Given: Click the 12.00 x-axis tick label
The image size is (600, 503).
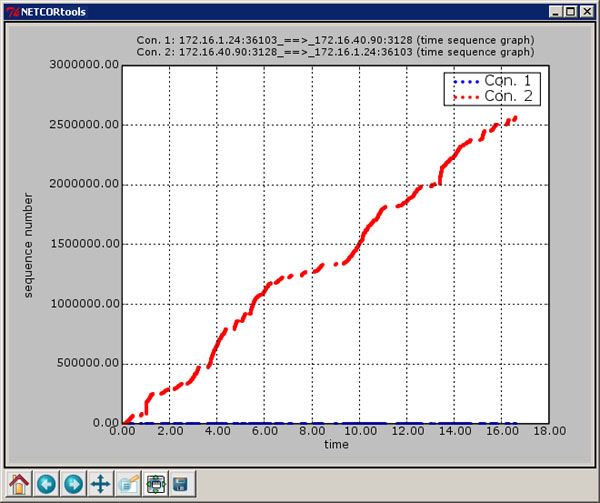Looking at the screenshot, I should [408, 431].
